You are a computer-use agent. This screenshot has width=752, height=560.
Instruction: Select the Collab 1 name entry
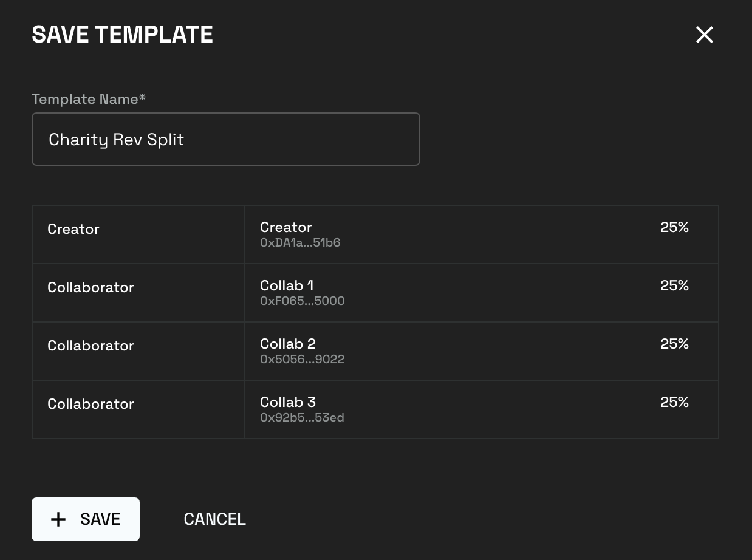[x=287, y=285]
